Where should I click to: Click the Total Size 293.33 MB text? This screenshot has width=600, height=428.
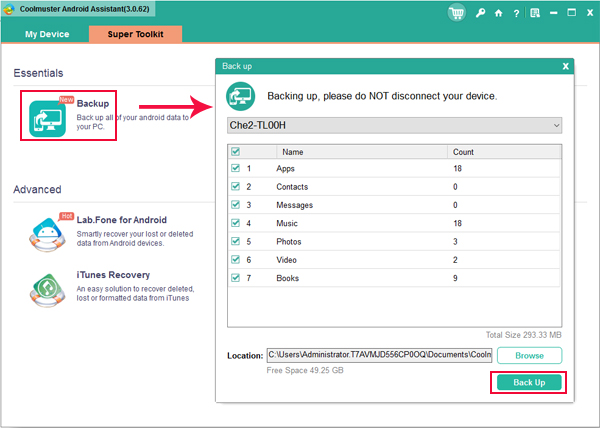coord(523,335)
